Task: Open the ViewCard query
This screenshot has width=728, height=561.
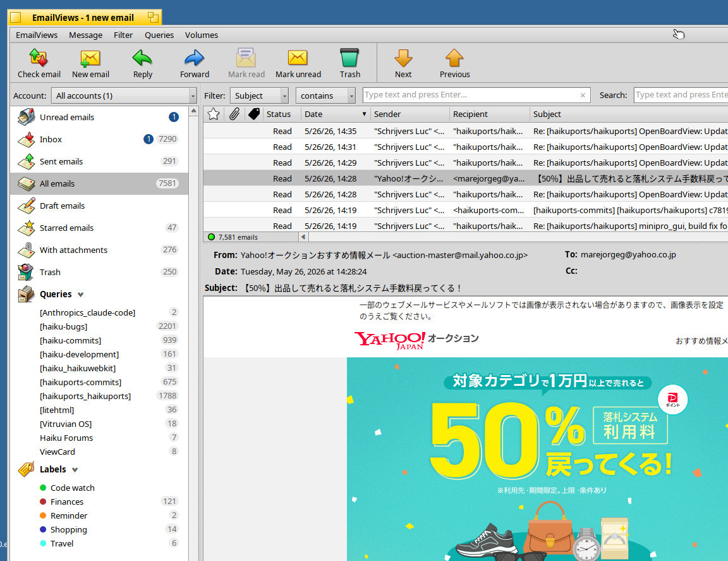Action: point(99,452)
